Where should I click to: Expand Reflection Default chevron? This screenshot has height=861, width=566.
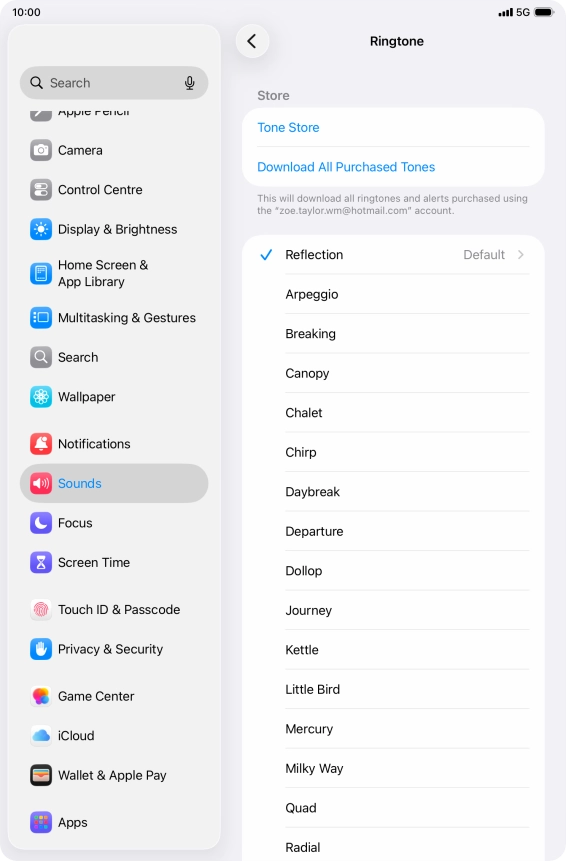[x=520, y=255]
